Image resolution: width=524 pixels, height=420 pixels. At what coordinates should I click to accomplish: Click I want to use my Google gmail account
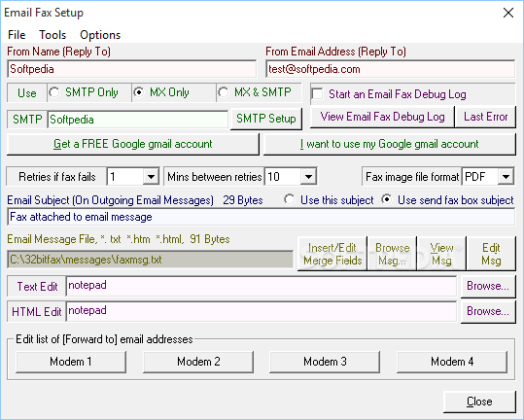pos(389,144)
